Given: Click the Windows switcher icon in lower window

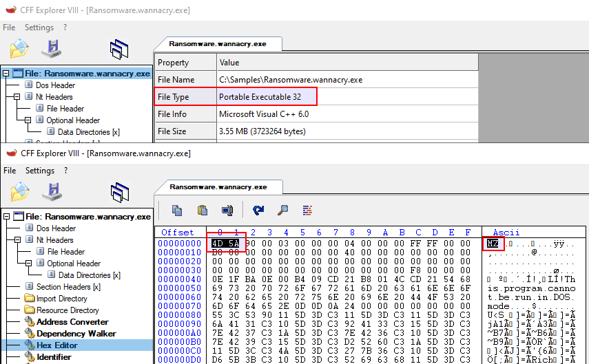Looking at the screenshot, I should 120,193.
